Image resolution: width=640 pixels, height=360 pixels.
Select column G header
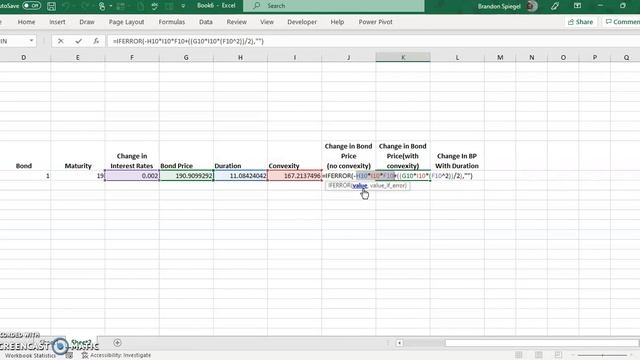point(186,58)
